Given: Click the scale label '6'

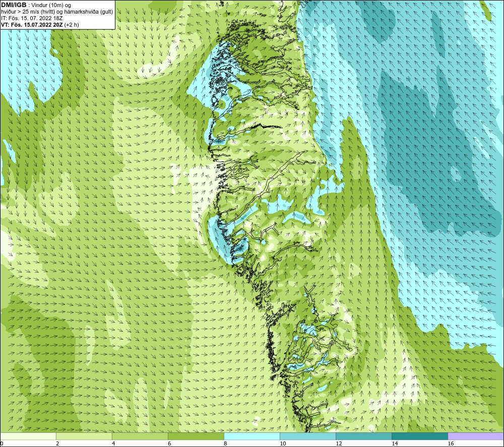Looking at the screenshot, I should tap(169, 444).
